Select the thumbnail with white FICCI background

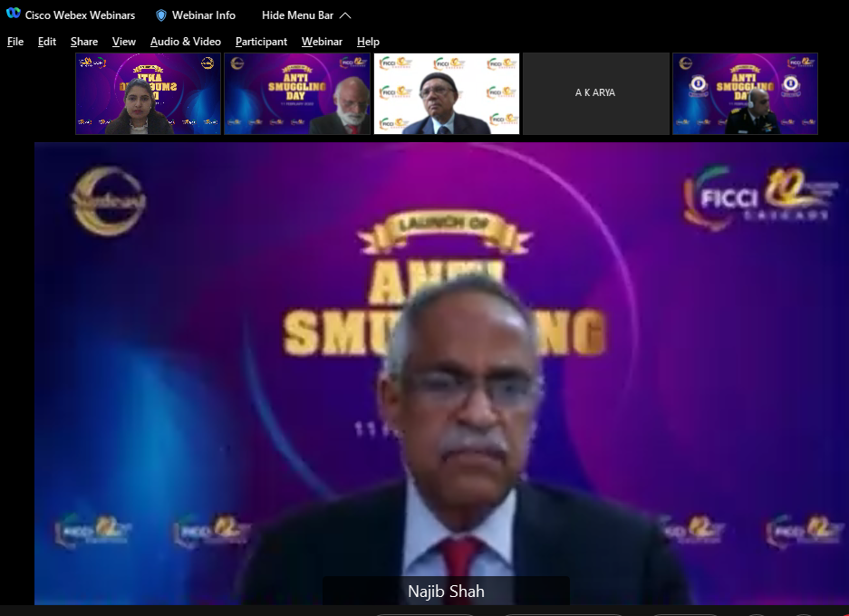[x=446, y=93]
